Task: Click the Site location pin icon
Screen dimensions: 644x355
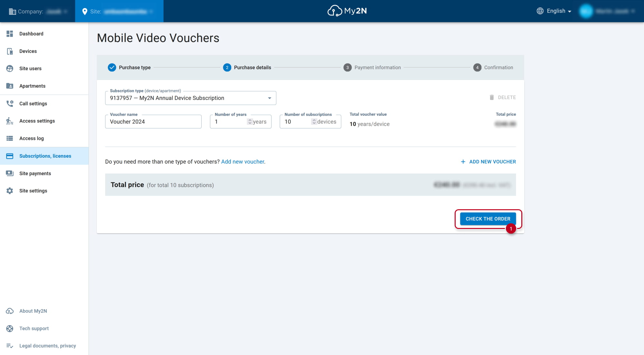Action: pyautogui.click(x=85, y=12)
